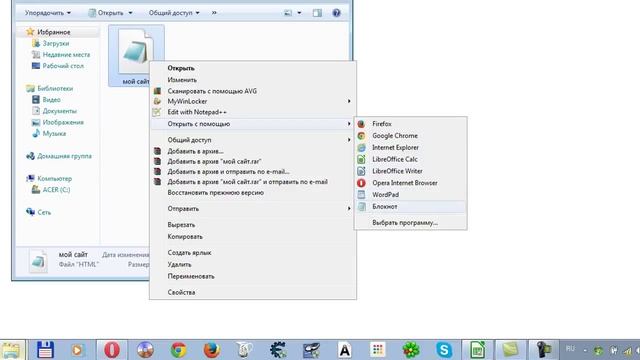Open Общий доступ toolbar dropdown

(174, 13)
